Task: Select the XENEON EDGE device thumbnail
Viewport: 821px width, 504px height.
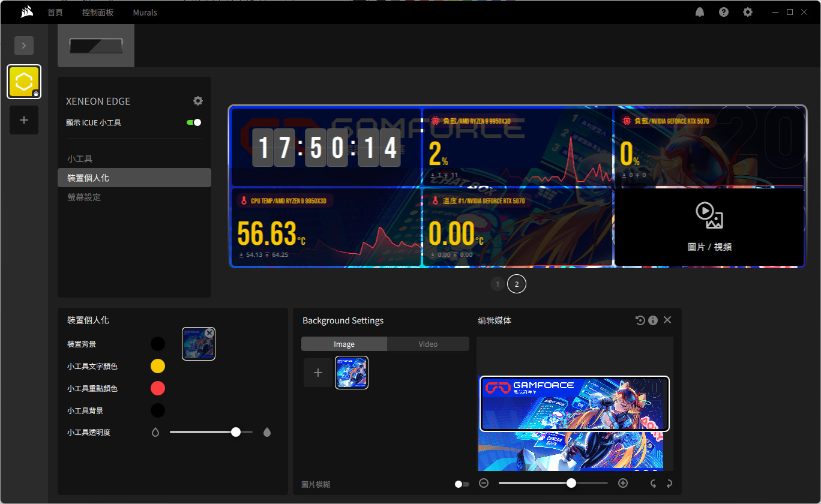Action: tap(96, 46)
